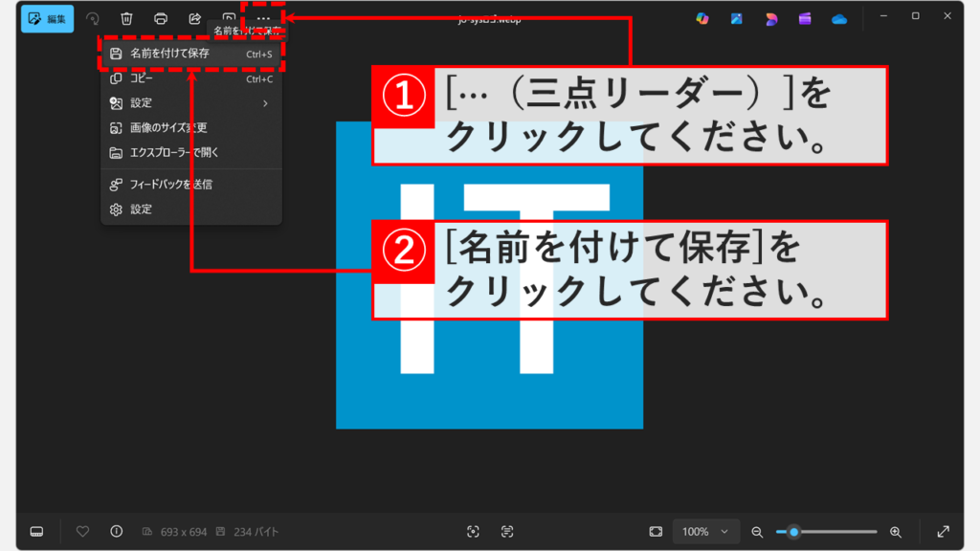Image resolution: width=980 pixels, height=551 pixels.
Task: Toggle the filmstrip view
Action: (36, 531)
